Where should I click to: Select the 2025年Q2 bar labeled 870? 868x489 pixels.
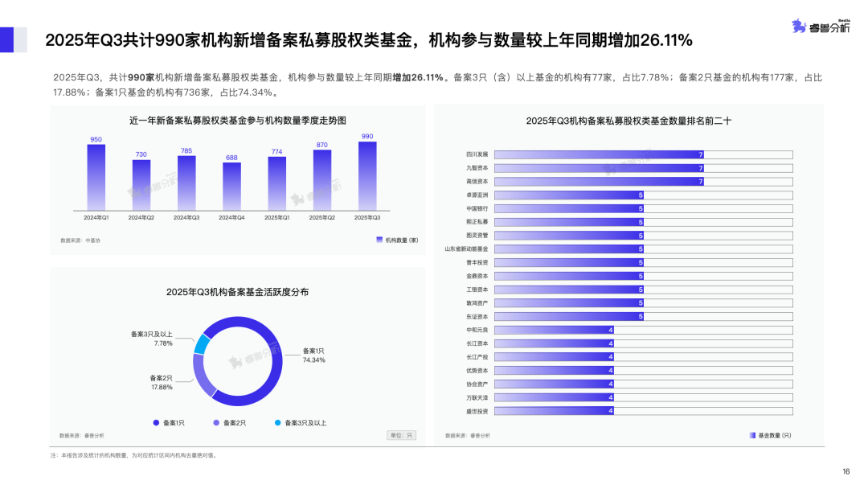coord(322,180)
